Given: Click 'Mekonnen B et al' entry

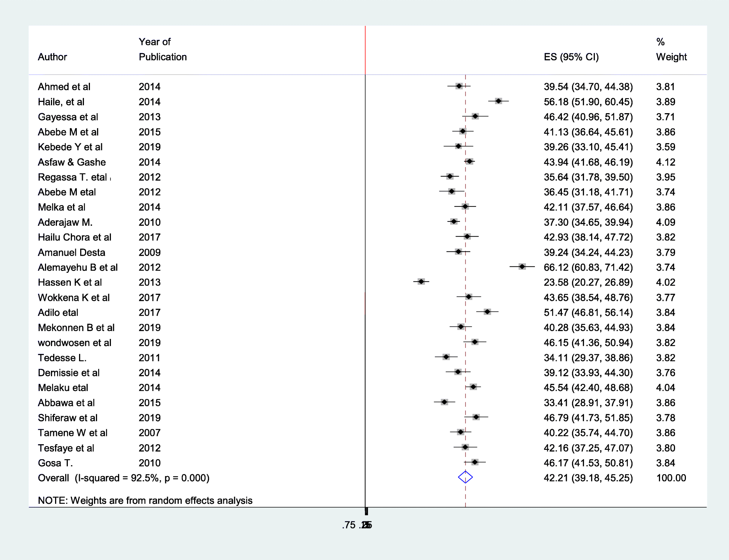Looking at the screenshot, I should click(76, 328).
